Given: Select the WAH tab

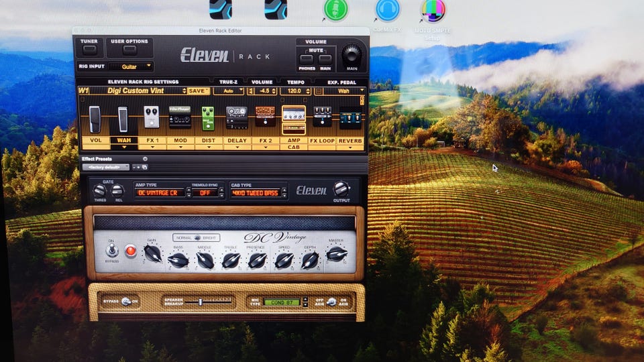Looking at the screenshot, I should pyautogui.click(x=124, y=140).
